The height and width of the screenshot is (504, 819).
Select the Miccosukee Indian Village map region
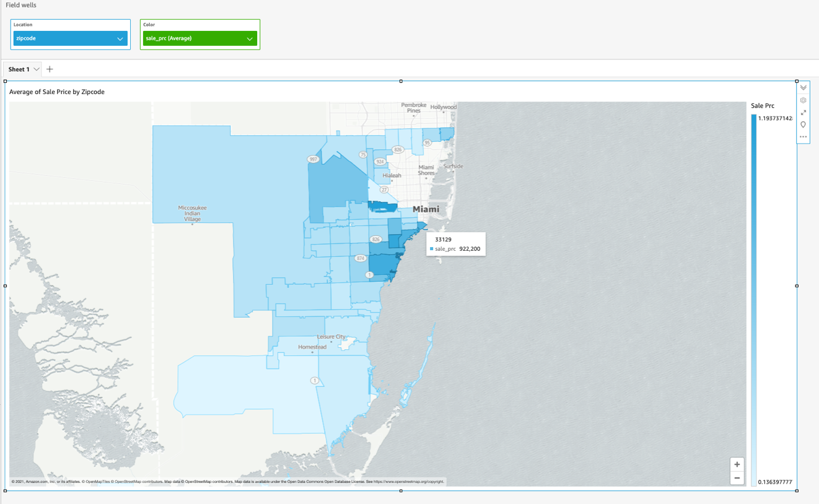[192, 214]
